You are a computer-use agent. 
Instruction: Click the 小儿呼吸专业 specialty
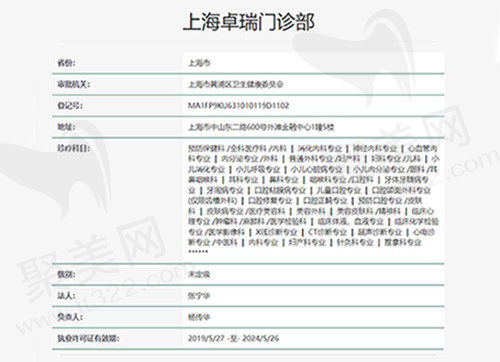pos(258,169)
